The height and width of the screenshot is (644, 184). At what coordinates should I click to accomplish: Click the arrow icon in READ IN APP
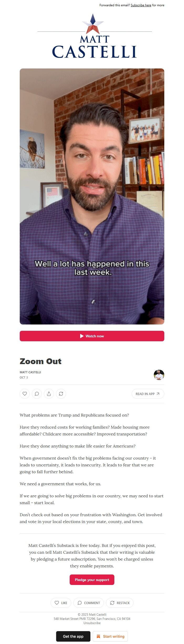158,394
